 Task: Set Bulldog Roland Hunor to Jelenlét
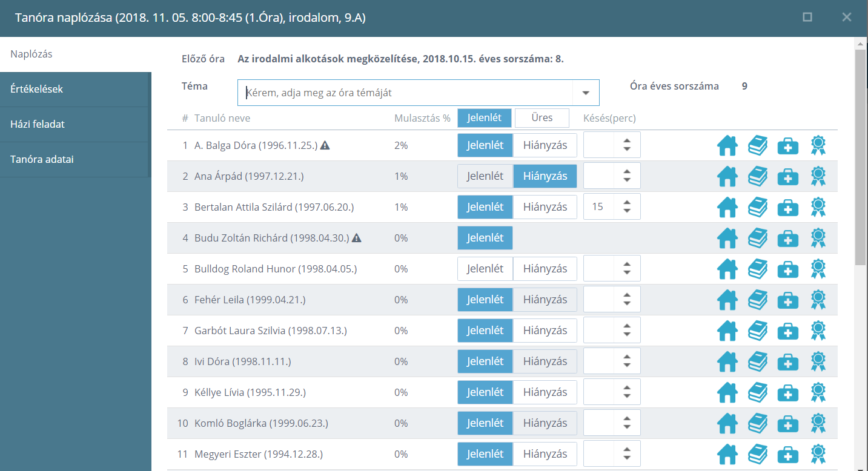coord(485,269)
